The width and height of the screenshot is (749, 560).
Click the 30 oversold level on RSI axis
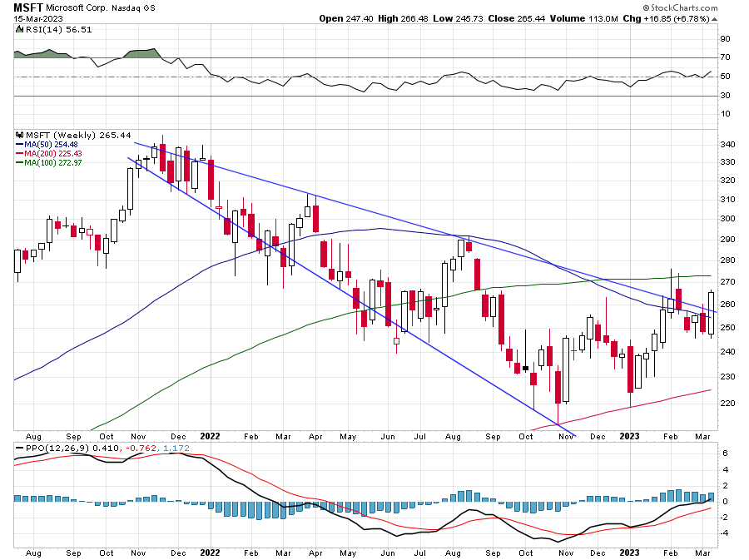(725, 96)
